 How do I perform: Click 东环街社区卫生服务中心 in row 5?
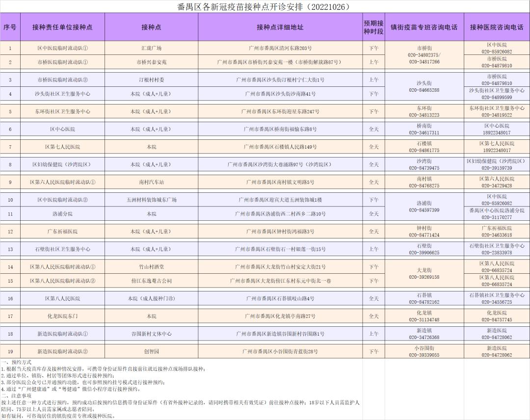(x=62, y=111)
